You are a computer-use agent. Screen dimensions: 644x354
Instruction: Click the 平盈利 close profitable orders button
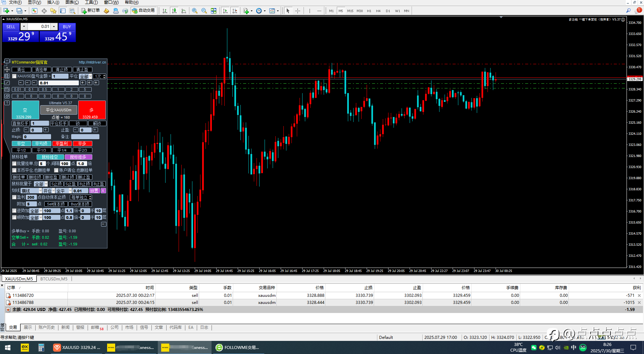62,144
